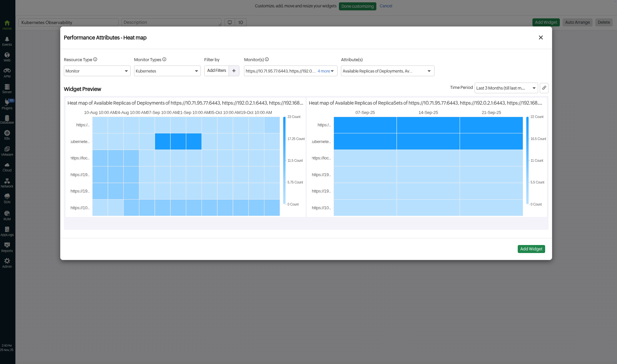Close the Heat map dialog
The width and height of the screenshot is (617, 364).
540,37
